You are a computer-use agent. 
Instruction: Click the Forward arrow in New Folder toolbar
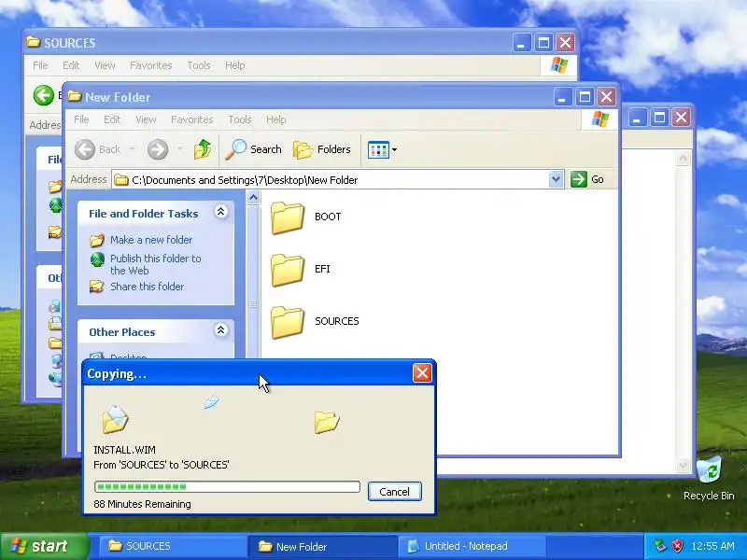(158, 149)
